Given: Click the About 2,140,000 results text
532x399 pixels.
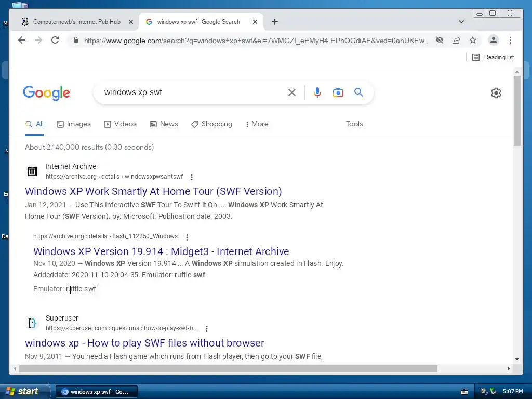Looking at the screenshot, I should pyautogui.click(x=89, y=147).
